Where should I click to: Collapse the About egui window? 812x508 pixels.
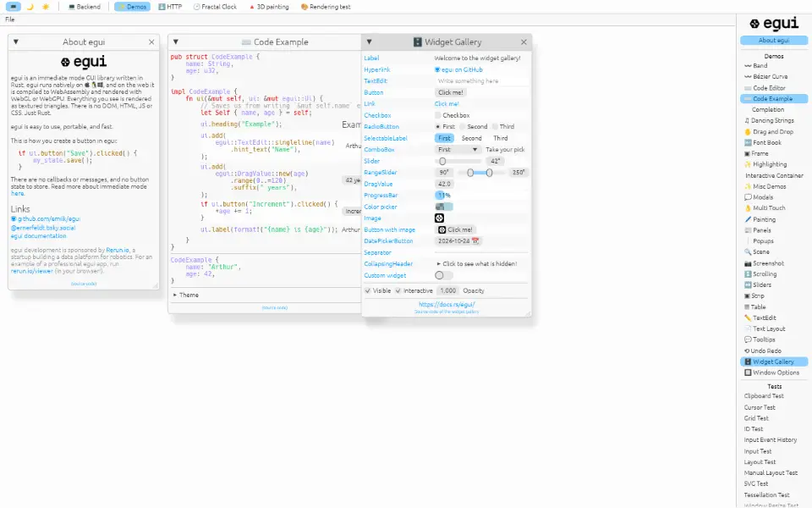coord(15,42)
